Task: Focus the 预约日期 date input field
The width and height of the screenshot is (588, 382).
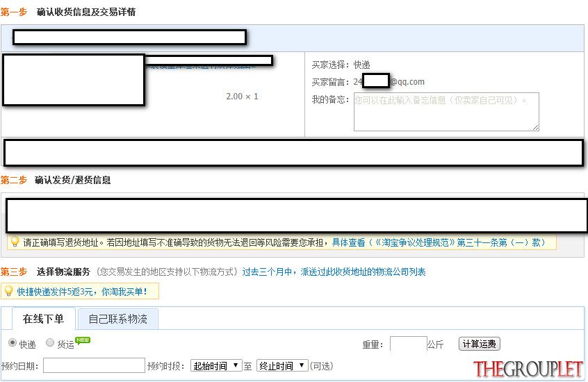Action: 94,365
